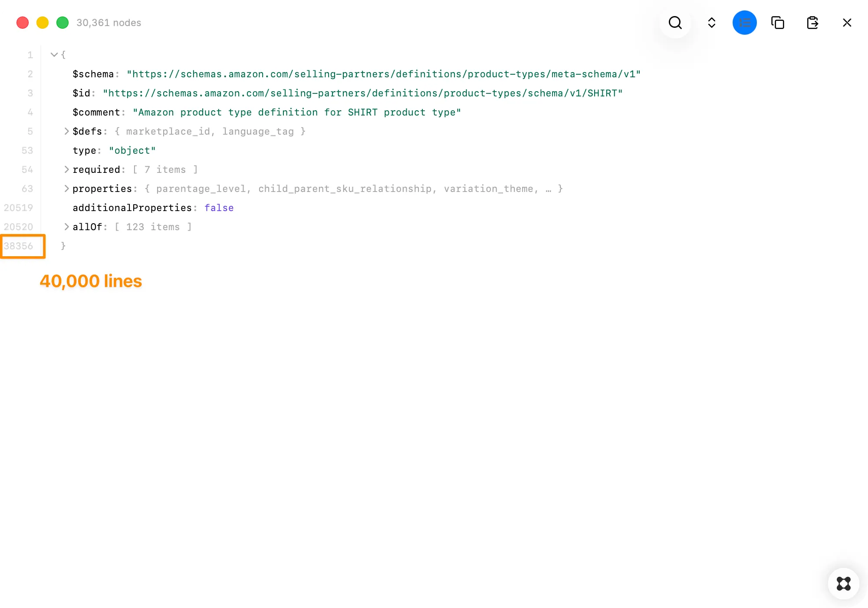Click the paste clipboard icon
Image resolution: width=868 pixels, height=608 pixels.
click(x=812, y=23)
